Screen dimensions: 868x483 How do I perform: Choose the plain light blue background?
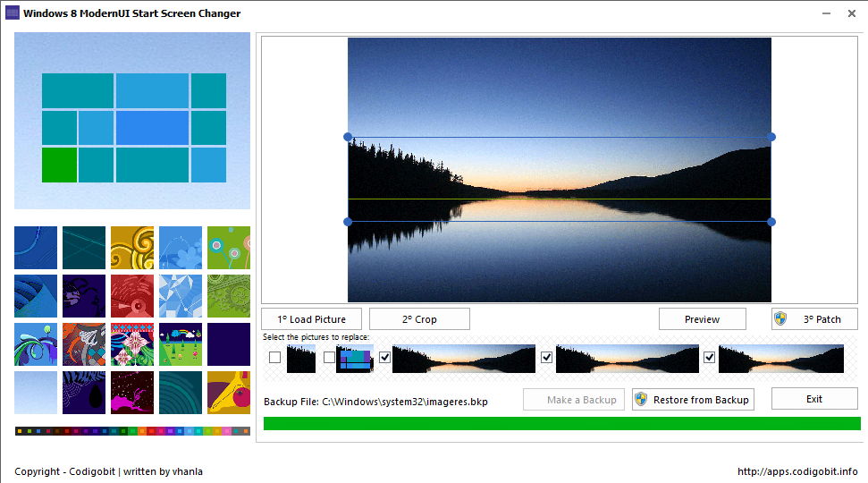pyautogui.click(x=36, y=393)
